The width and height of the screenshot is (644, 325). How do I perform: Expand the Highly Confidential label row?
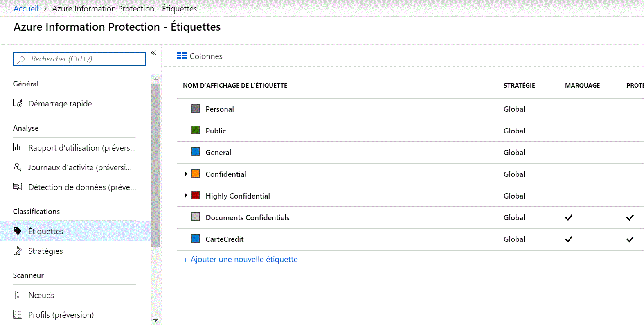185,196
